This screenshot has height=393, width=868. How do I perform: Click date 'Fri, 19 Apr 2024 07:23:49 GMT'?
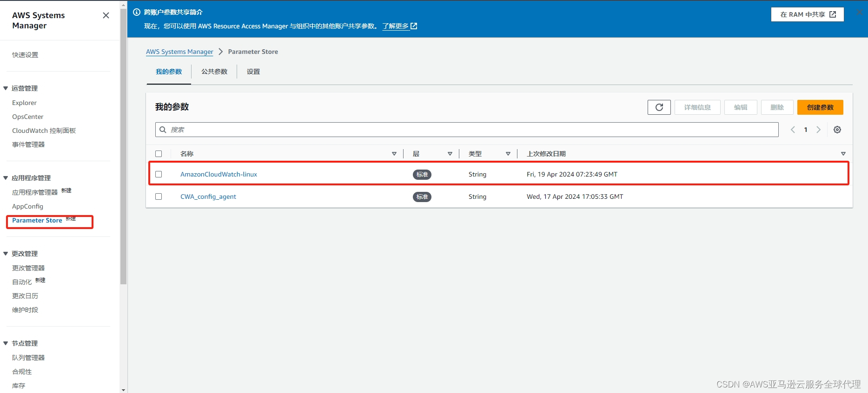click(572, 174)
